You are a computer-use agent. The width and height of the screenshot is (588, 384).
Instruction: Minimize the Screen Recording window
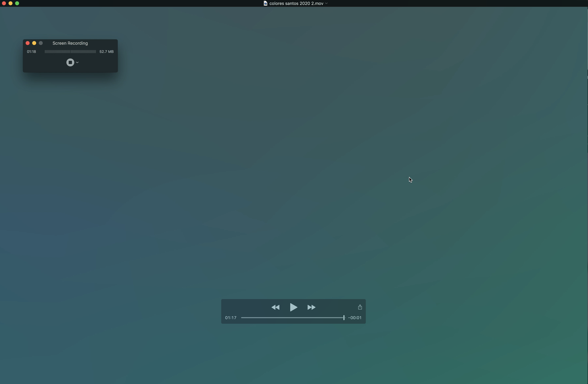(34, 43)
